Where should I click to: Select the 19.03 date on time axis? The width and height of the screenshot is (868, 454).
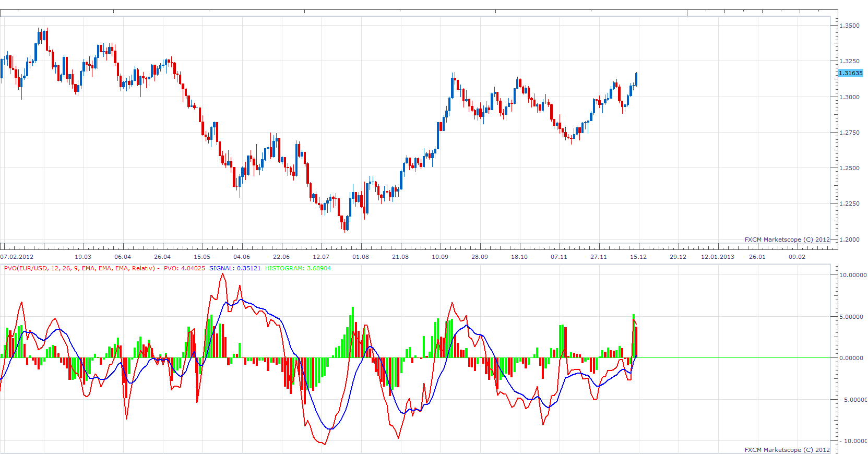83,257
